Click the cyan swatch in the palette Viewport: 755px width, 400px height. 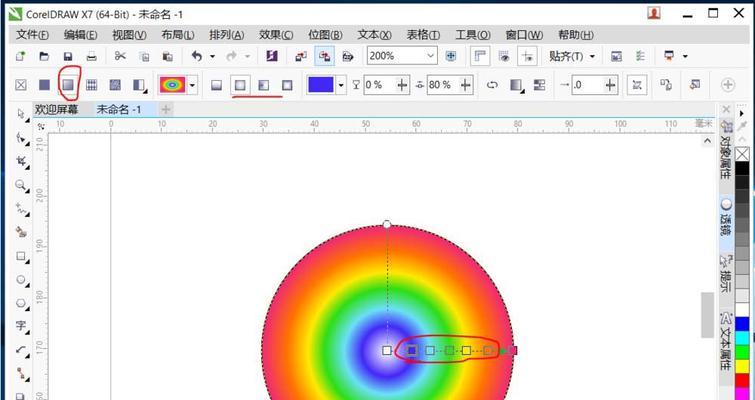[x=742, y=338]
